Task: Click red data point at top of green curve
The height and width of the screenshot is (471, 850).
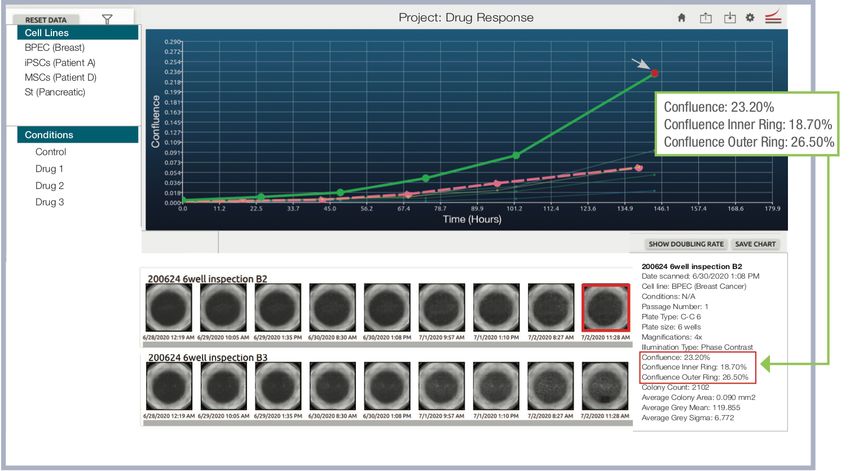Action: [654, 73]
